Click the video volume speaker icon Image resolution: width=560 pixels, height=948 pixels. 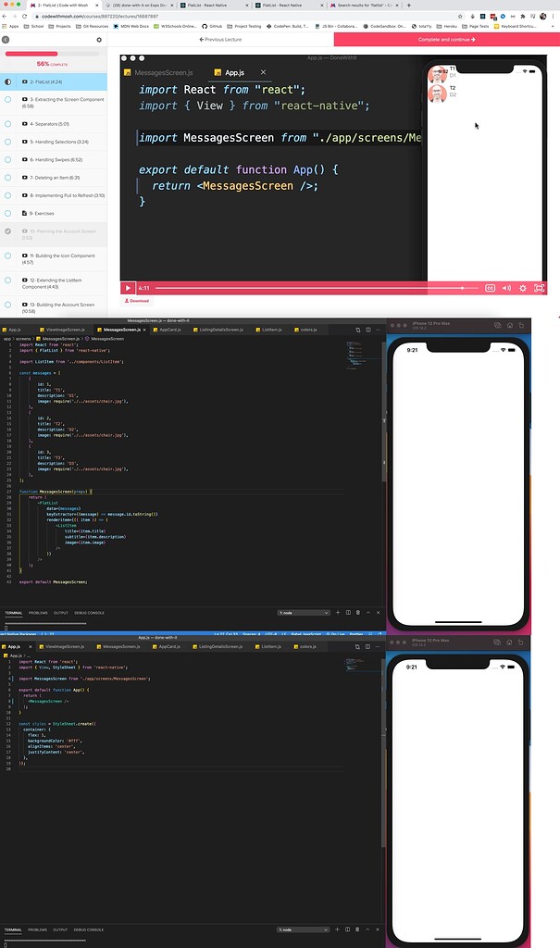point(507,289)
